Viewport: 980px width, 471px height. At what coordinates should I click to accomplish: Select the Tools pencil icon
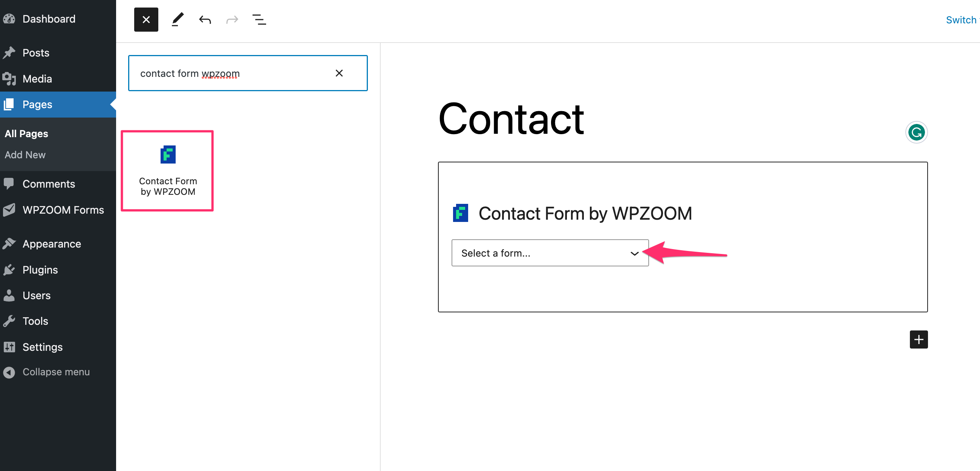tap(177, 19)
